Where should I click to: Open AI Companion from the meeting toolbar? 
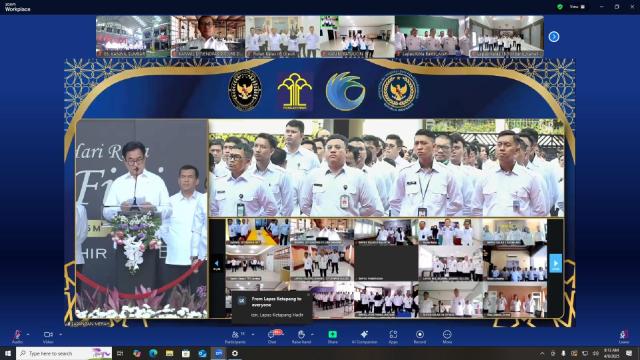pos(364,336)
